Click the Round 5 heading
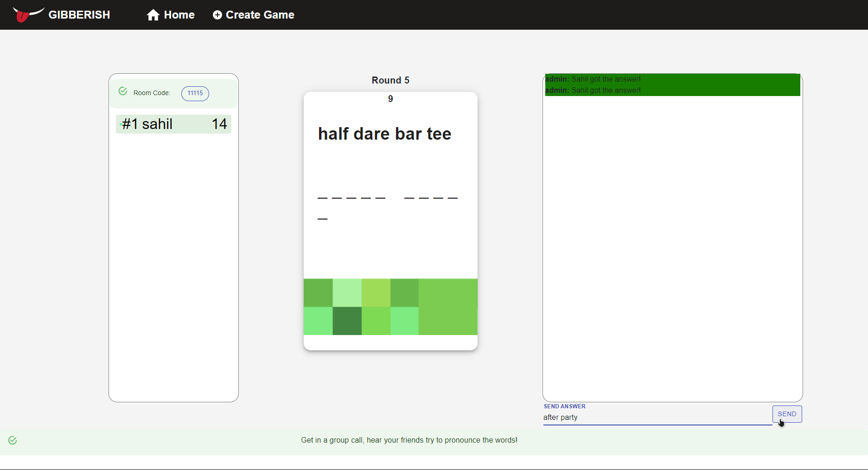Image resolution: width=868 pixels, height=470 pixels. click(x=390, y=80)
